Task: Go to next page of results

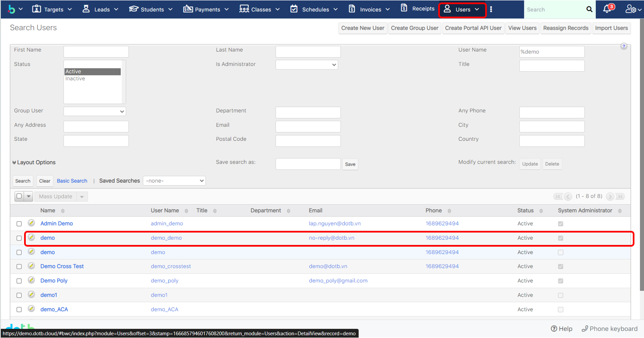Action: 610,196
